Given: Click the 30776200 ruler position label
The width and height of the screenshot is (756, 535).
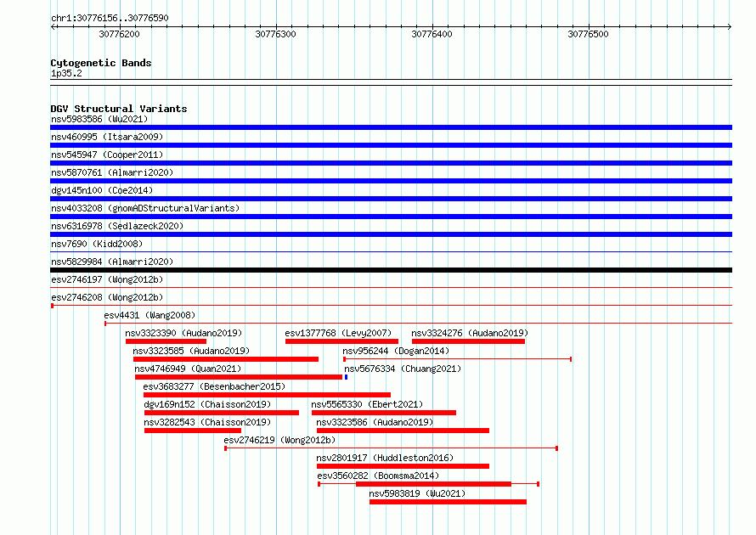Looking at the screenshot, I should point(120,34).
